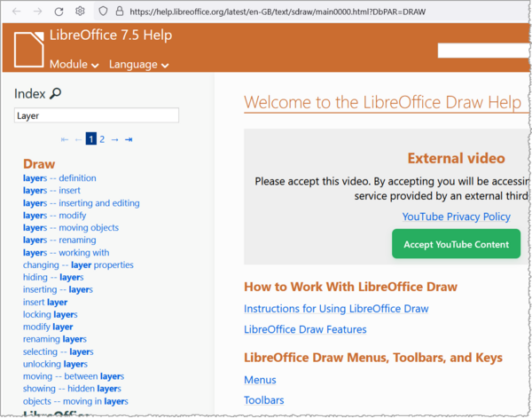Viewport: 532px width, 418px height.
Task: Open browser settings gear icon
Action: click(x=80, y=12)
